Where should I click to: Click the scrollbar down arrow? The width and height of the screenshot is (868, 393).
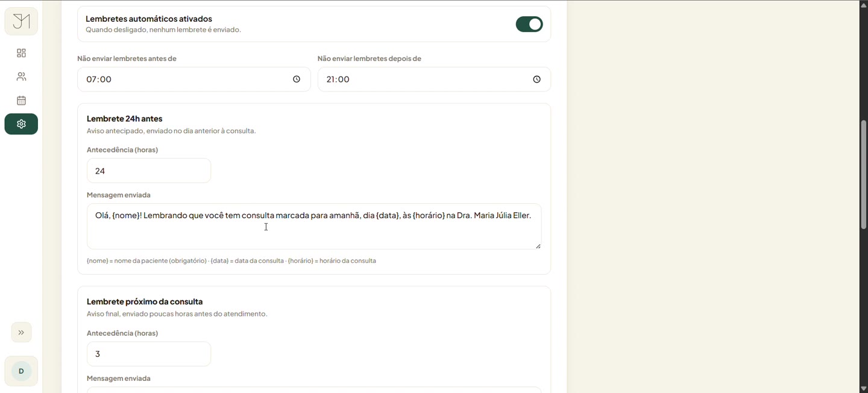click(x=863, y=389)
